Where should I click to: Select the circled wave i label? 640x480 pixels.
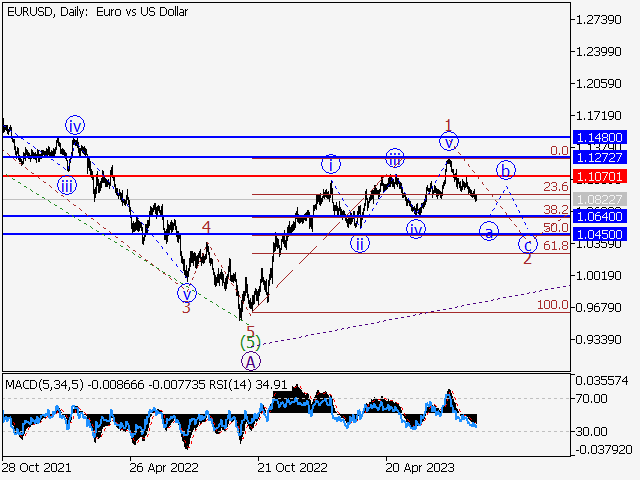point(331,164)
